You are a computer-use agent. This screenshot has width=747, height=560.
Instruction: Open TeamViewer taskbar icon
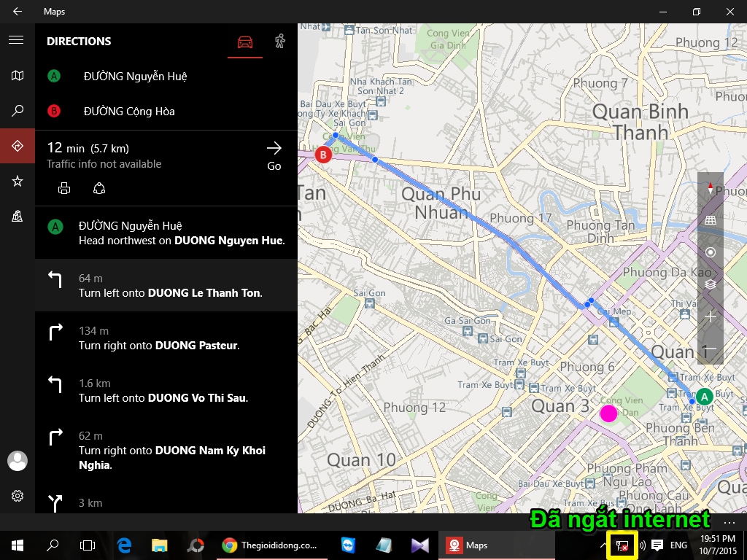point(349,545)
